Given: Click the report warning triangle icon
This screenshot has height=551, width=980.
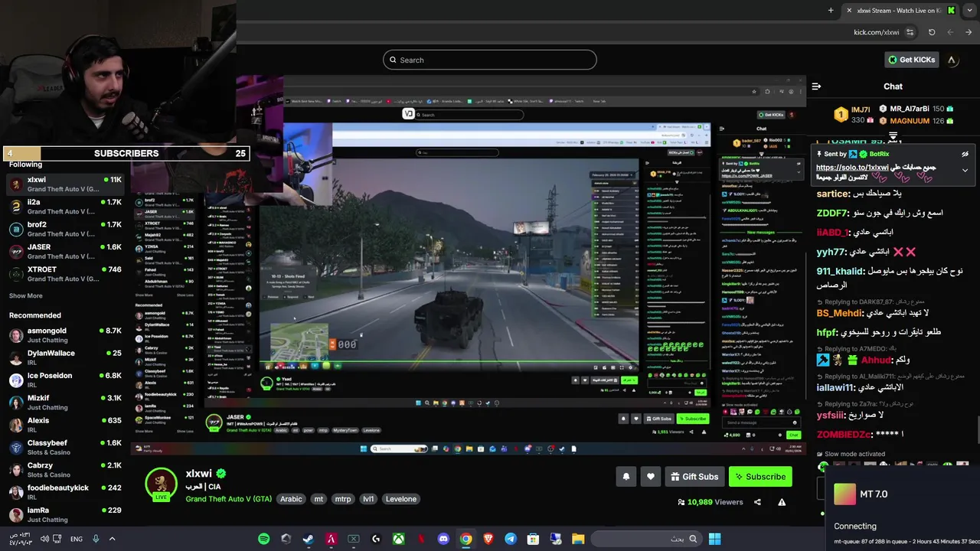Looking at the screenshot, I should click(782, 502).
